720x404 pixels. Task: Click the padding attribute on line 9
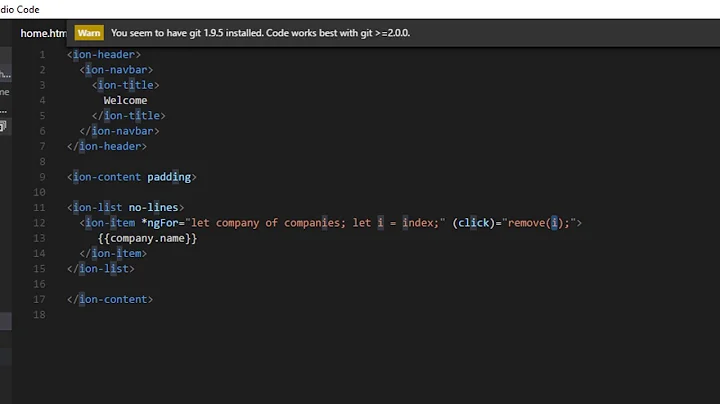(171, 177)
